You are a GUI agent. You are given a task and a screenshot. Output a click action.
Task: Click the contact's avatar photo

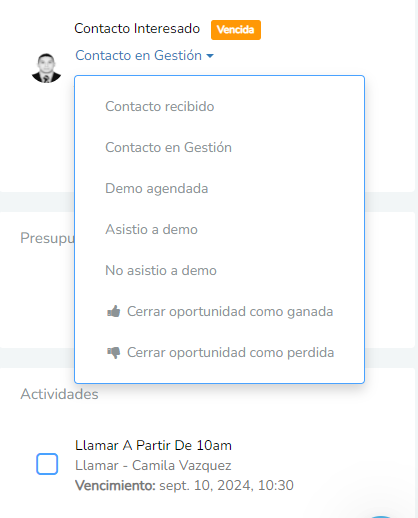tap(46, 68)
